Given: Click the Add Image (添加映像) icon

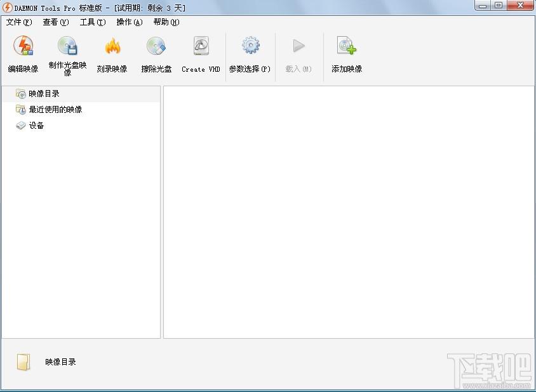Looking at the screenshot, I should click(347, 47).
